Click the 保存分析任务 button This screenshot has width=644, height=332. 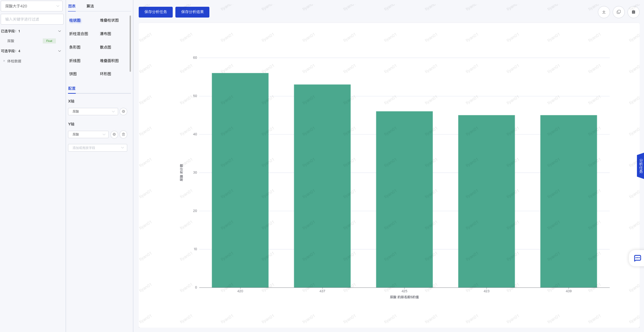tap(156, 12)
